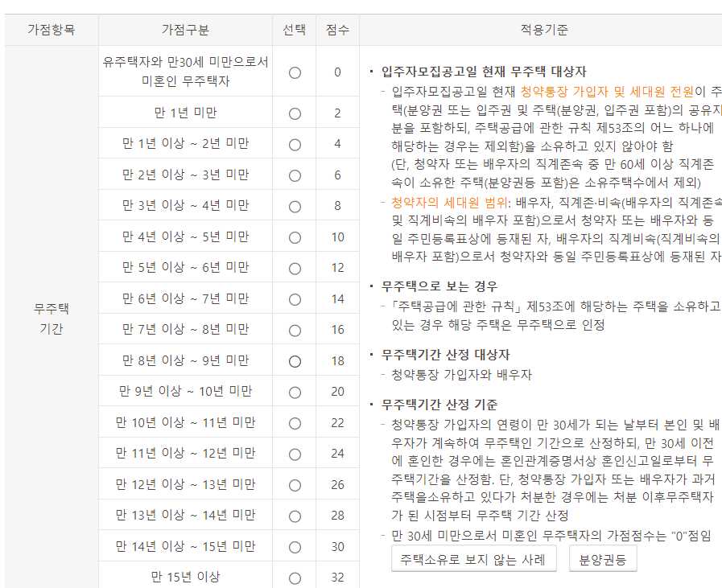The image size is (722, 588).
Task: Pick the 12-point 만 5년 이상 radio
Action: (295, 269)
